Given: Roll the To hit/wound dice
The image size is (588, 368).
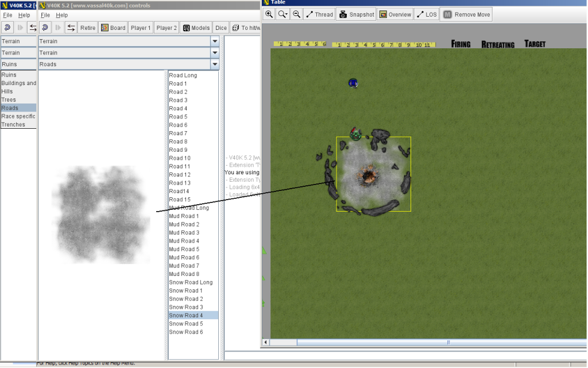Looking at the screenshot, I should [246, 28].
